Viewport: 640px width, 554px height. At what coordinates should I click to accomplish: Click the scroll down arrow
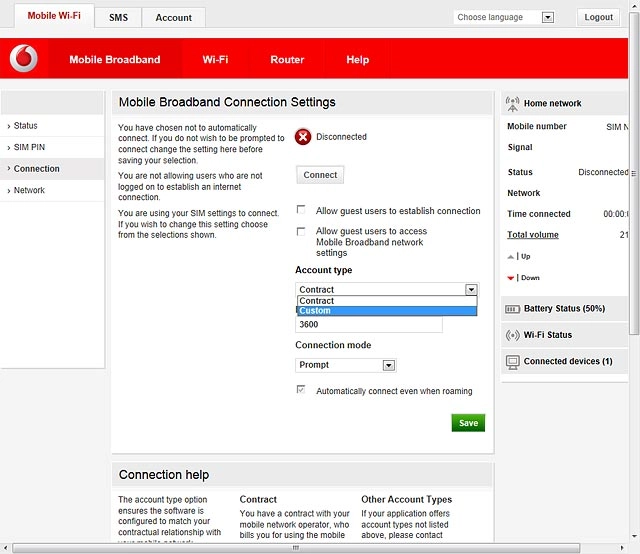coord(634,536)
